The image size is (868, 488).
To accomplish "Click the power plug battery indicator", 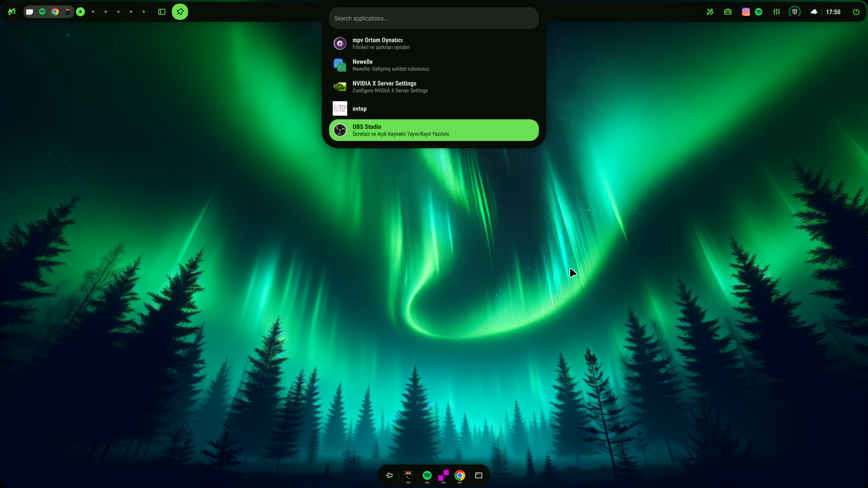I will click(795, 12).
